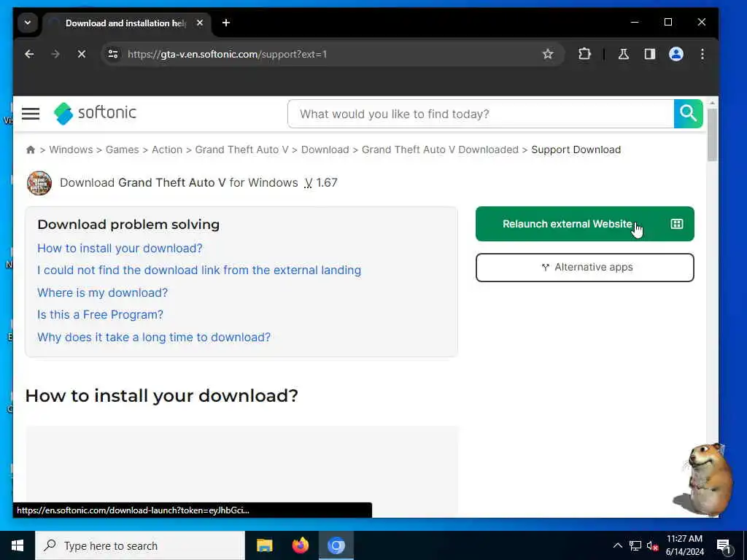Click Windows breadcrumb link
The image size is (747, 560).
click(x=71, y=149)
